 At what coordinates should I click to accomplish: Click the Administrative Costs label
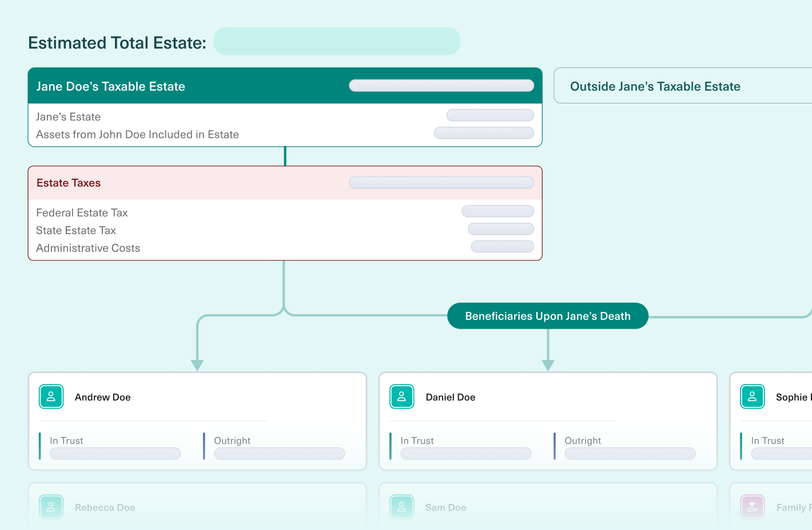(88, 248)
